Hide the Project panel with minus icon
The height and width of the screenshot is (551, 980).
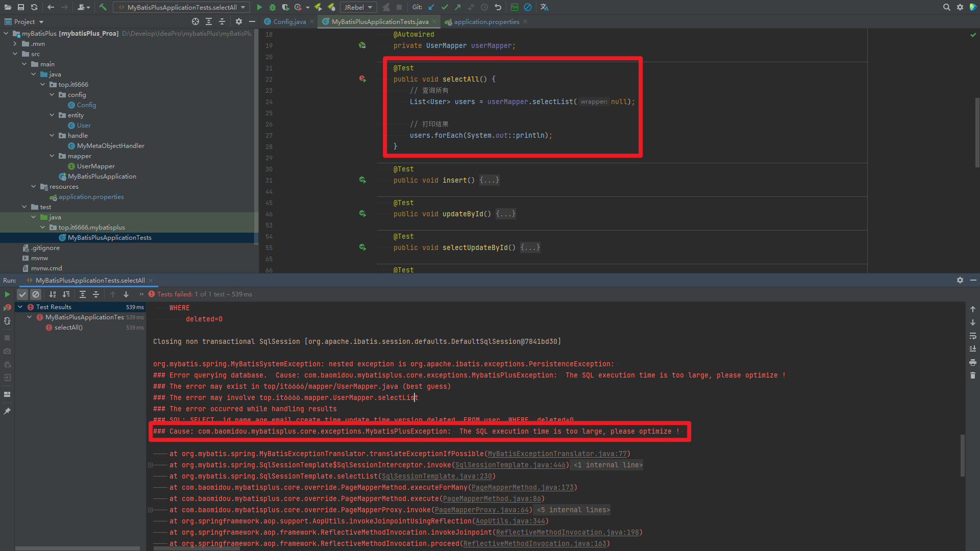[x=252, y=21]
